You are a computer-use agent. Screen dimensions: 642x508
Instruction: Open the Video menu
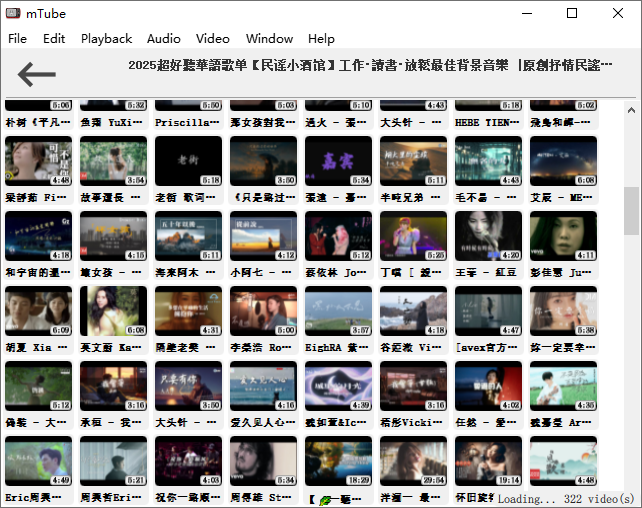click(212, 39)
